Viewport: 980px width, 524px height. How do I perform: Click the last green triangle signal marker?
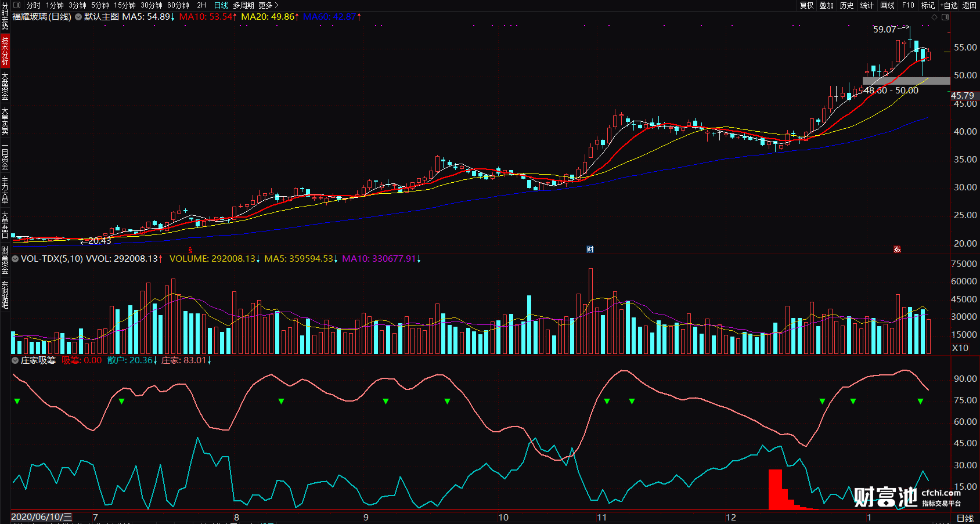(x=920, y=401)
